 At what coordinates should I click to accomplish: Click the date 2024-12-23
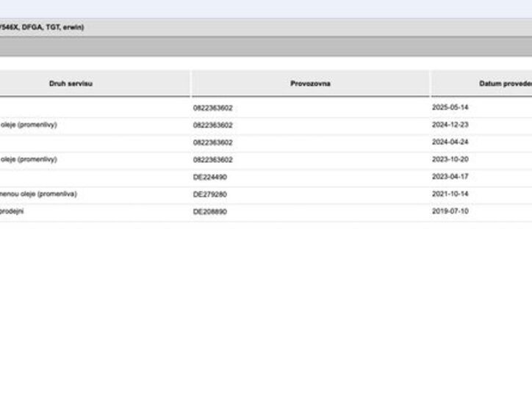coord(450,125)
